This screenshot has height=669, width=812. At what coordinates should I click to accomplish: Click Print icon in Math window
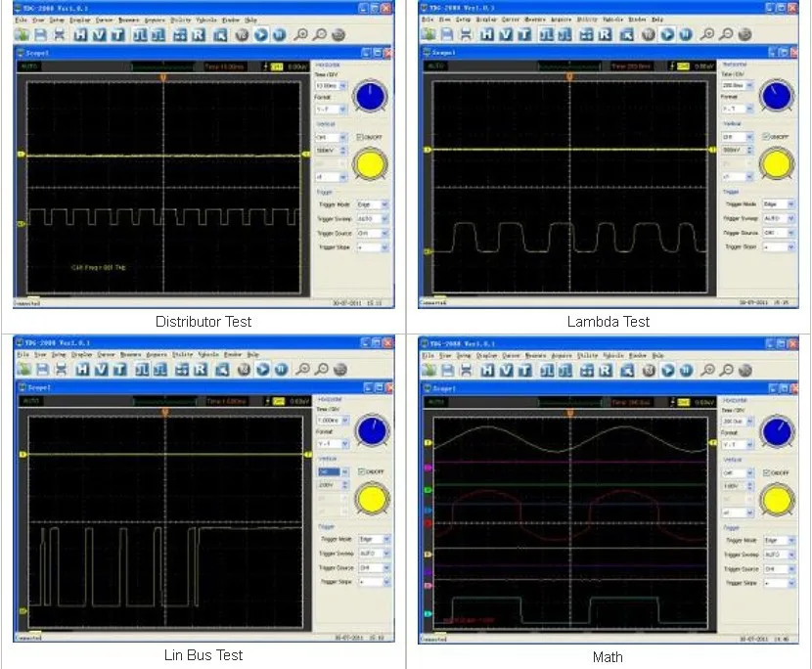[x=467, y=371]
